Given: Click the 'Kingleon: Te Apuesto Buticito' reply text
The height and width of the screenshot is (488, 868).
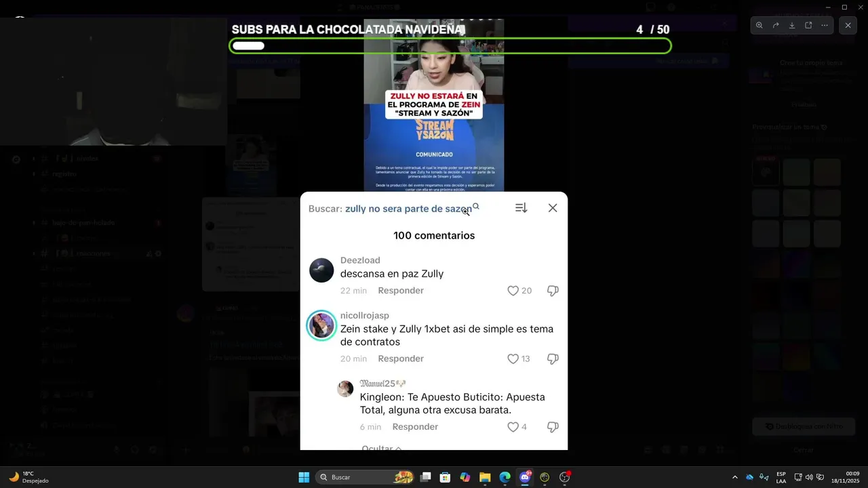Looking at the screenshot, I should (x=452, y=403).
